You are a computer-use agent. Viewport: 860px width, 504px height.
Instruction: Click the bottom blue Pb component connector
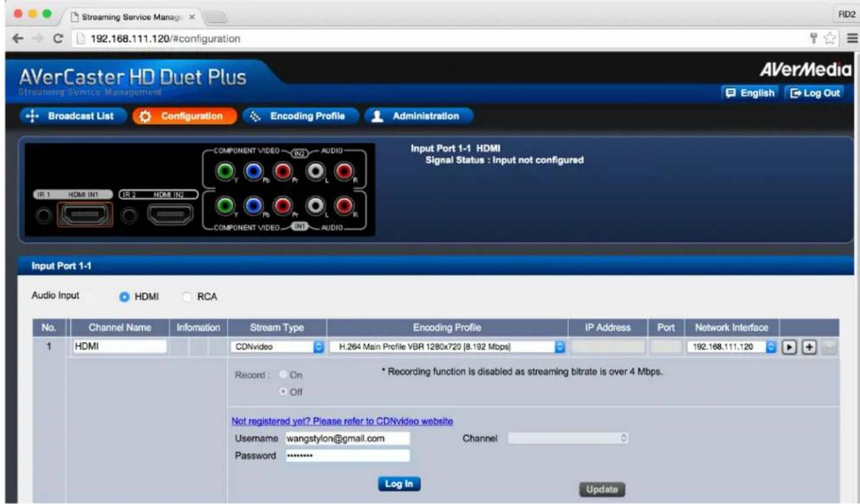click(253, 206)
